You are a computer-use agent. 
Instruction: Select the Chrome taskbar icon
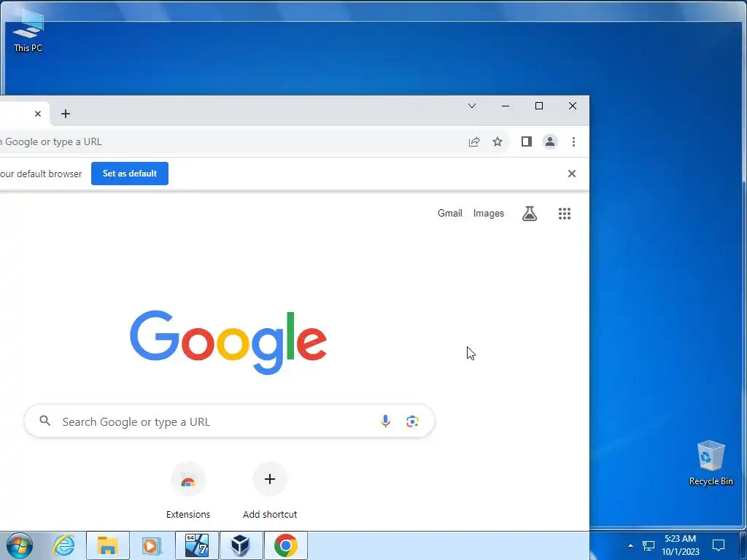(x=285, y=545)
